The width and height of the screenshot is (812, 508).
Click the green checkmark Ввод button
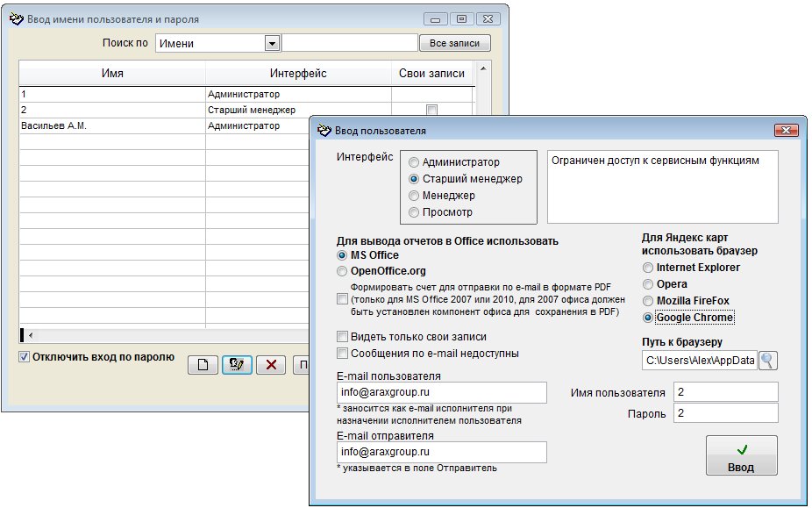[742, 455]
